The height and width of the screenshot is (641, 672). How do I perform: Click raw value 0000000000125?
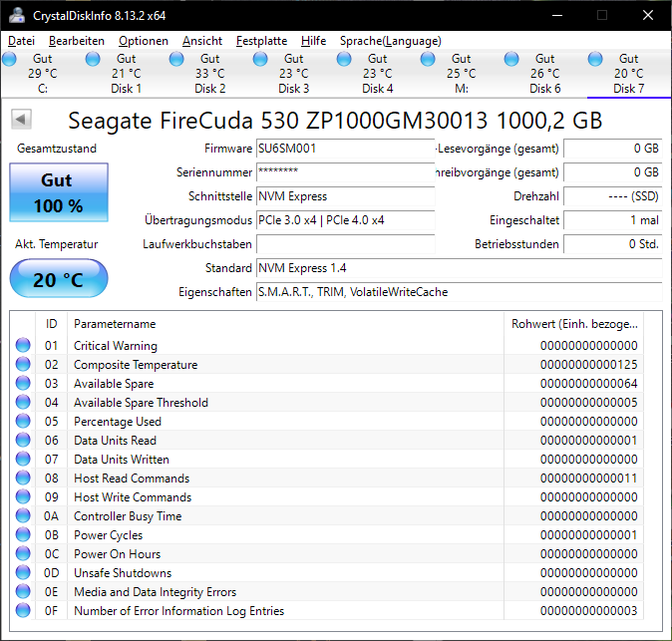point(588,365)
